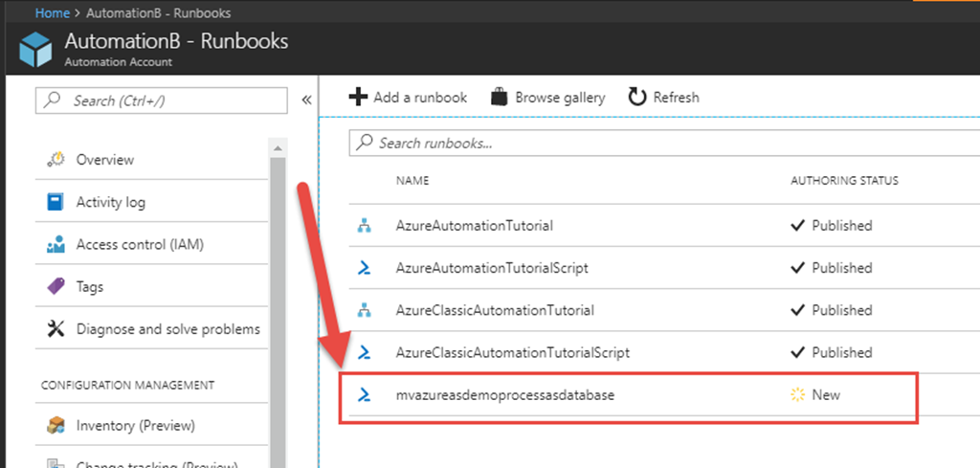Click the Access control people icon
Viewport: 980px width, 468px height.
[x=56, y=245]
